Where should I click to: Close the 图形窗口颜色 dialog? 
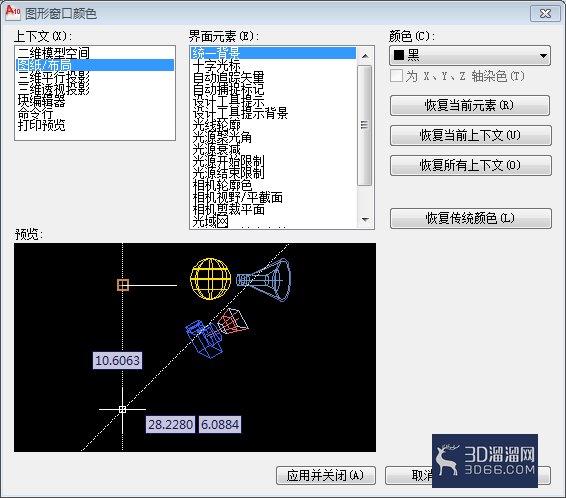[545, 13]
